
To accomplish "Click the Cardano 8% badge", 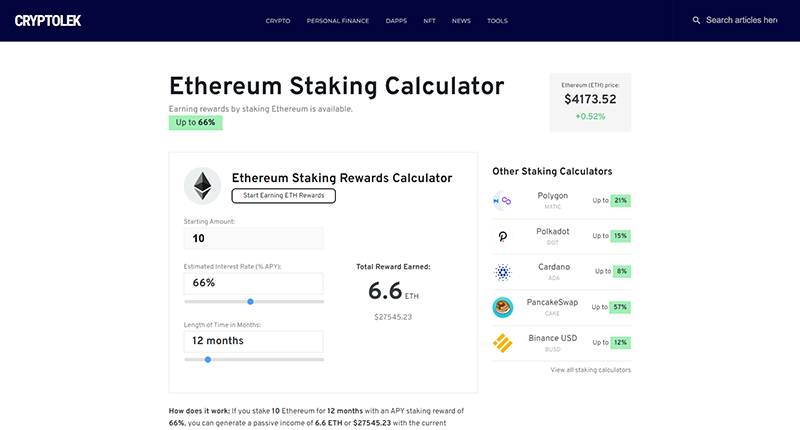I will (621, 271).
